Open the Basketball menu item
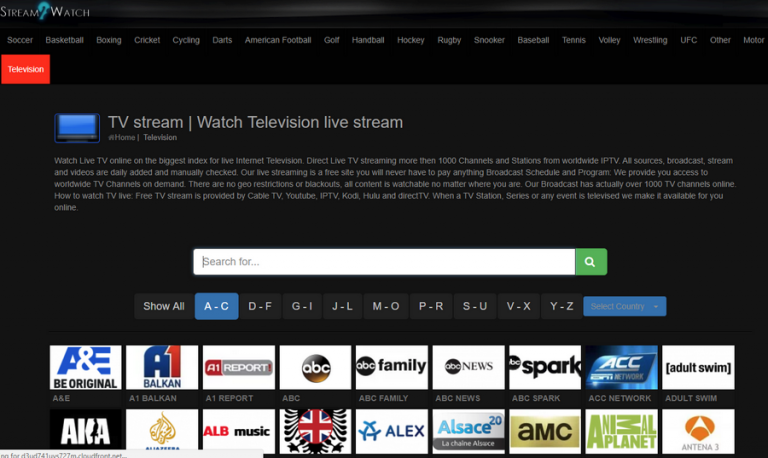Viewport: 768px width, 458px height. [x=65, y=40]
